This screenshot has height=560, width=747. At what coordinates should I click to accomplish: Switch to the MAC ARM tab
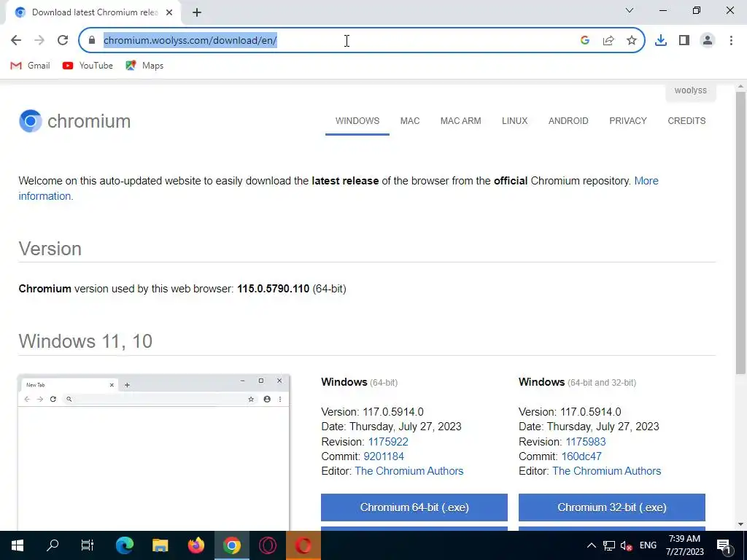[x=461, y=121]
